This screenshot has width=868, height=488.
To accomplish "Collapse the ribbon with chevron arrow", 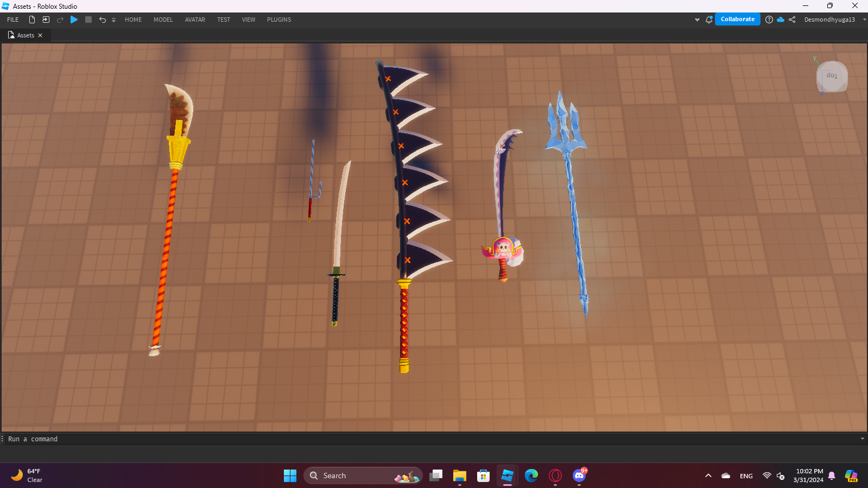I will click(697, 20).
